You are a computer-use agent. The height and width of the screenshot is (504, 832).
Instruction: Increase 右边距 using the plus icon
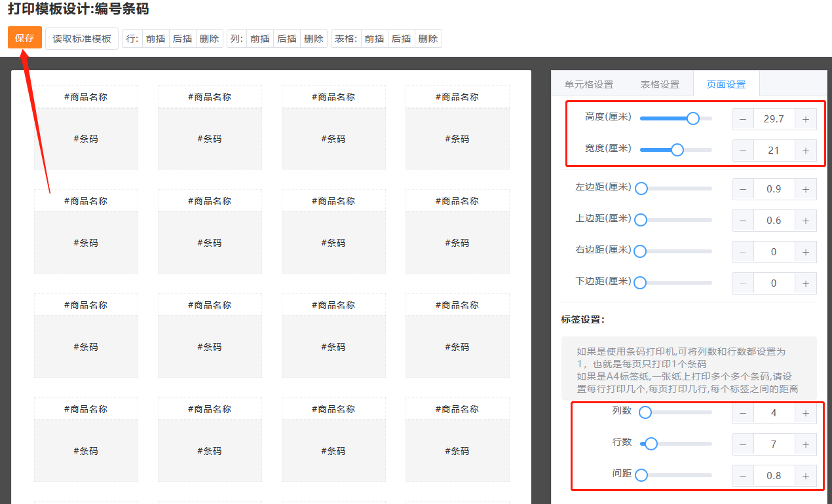click(x=805, y=252)
